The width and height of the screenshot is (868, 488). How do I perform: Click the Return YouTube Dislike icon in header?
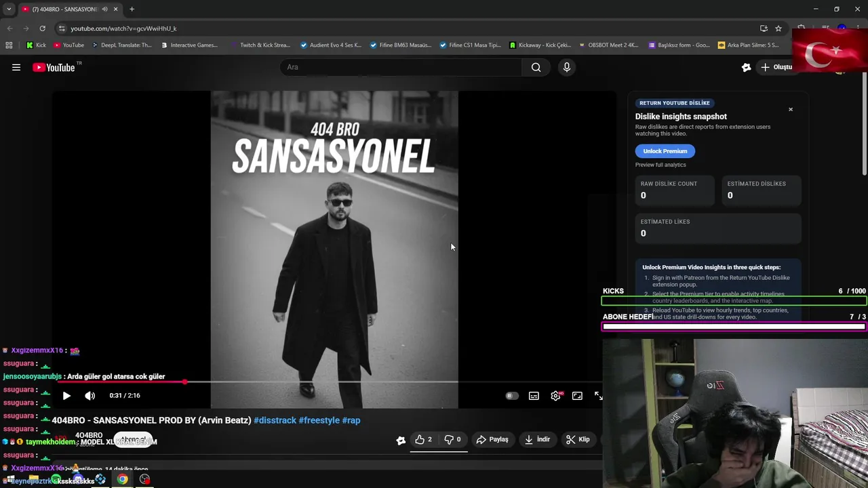pyautogui.click(x=746, y=67)
